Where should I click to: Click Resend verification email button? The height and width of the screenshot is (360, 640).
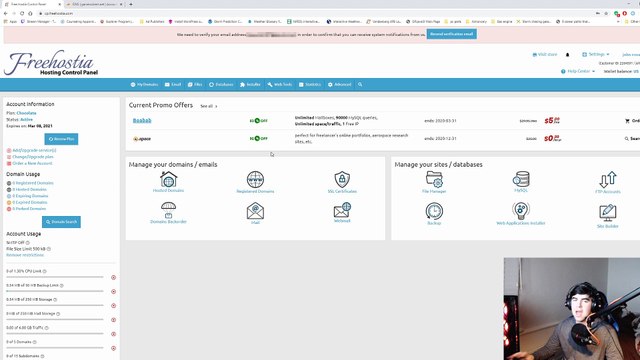[451, 34]
